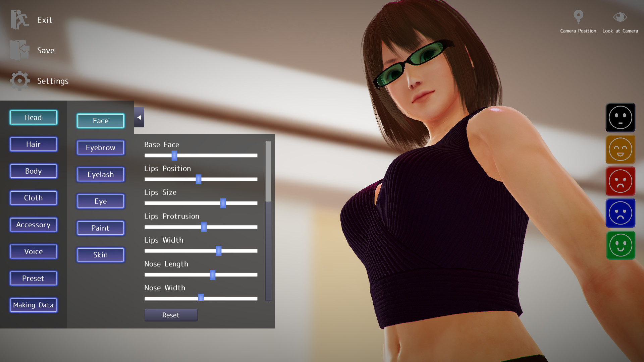
Task: Open the Eyebrow customization panel
Action: click(x=100, y=147)
